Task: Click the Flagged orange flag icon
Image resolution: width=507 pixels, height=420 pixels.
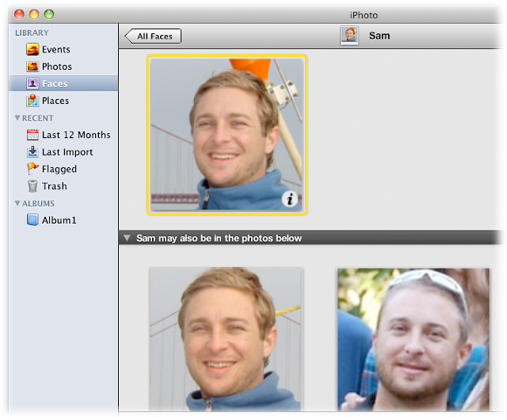Action: pyautogui.click(x=32, y=169)
